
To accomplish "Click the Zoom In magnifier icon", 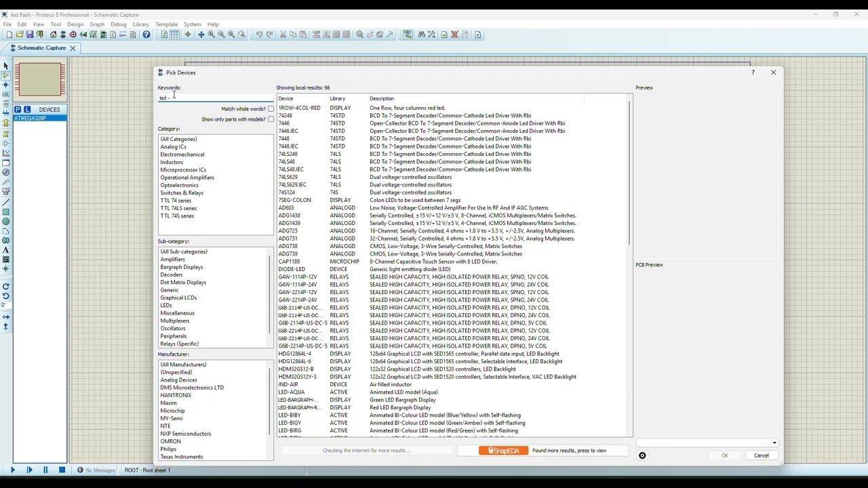I will point(211,35).
